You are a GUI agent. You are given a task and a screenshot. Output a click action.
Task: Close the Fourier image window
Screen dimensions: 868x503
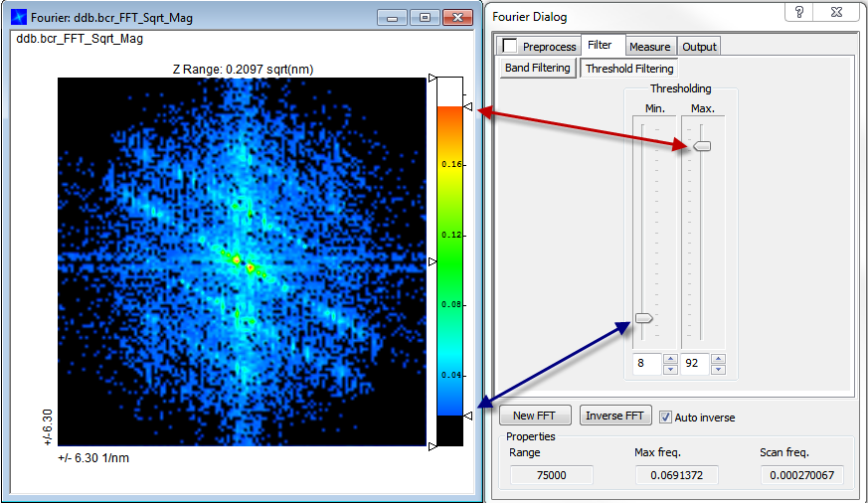click(457, 18)
